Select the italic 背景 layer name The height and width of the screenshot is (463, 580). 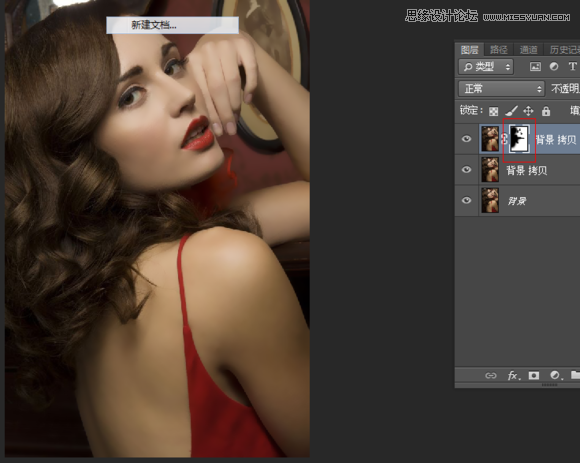[x=517, y=201]
